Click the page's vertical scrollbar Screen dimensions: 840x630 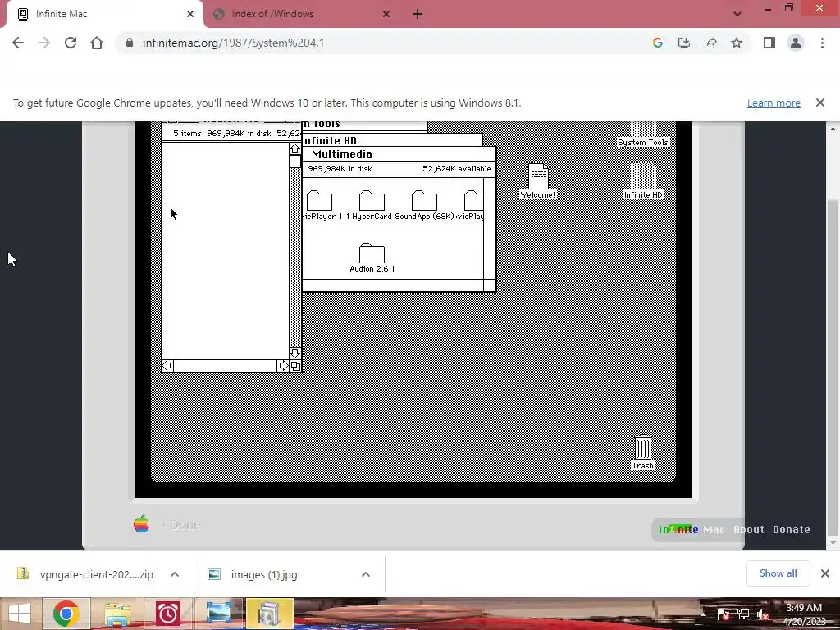pos(833,367)
